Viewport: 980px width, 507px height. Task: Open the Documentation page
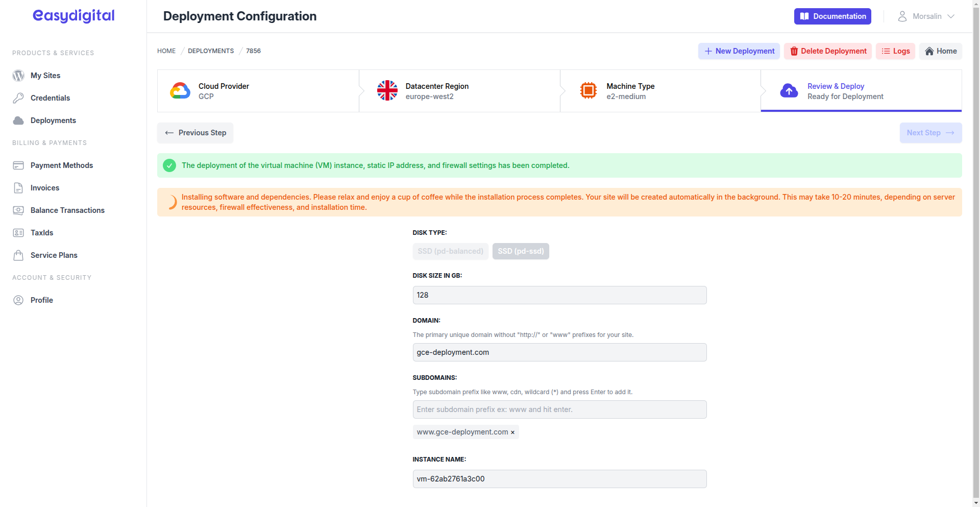coord(832,16)
